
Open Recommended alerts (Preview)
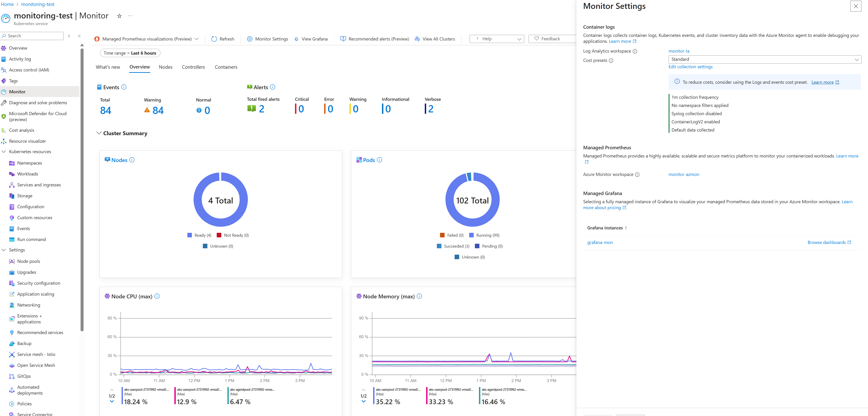pos(374,39)
